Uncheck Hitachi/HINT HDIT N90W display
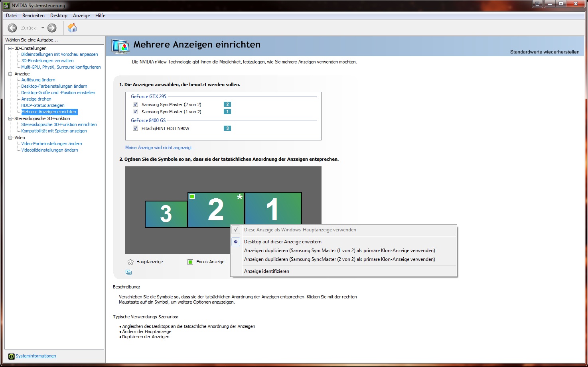This screenshot has height=367, width=588. (x=135, y=128)
